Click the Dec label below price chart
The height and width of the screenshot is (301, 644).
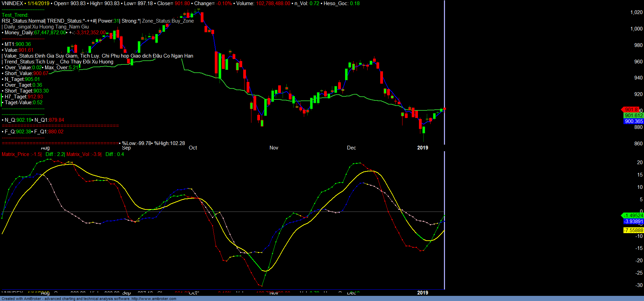(351, 148)
